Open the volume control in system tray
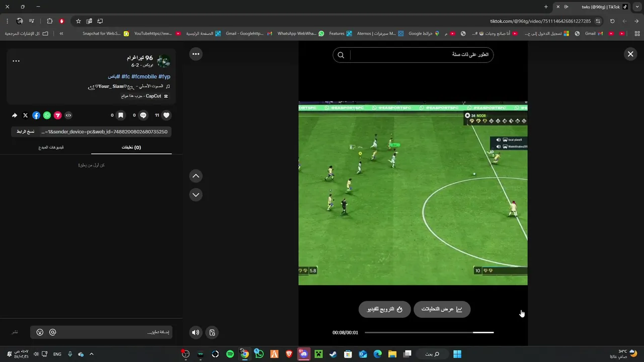Screen dimensions: 644x362 point(36,354)
